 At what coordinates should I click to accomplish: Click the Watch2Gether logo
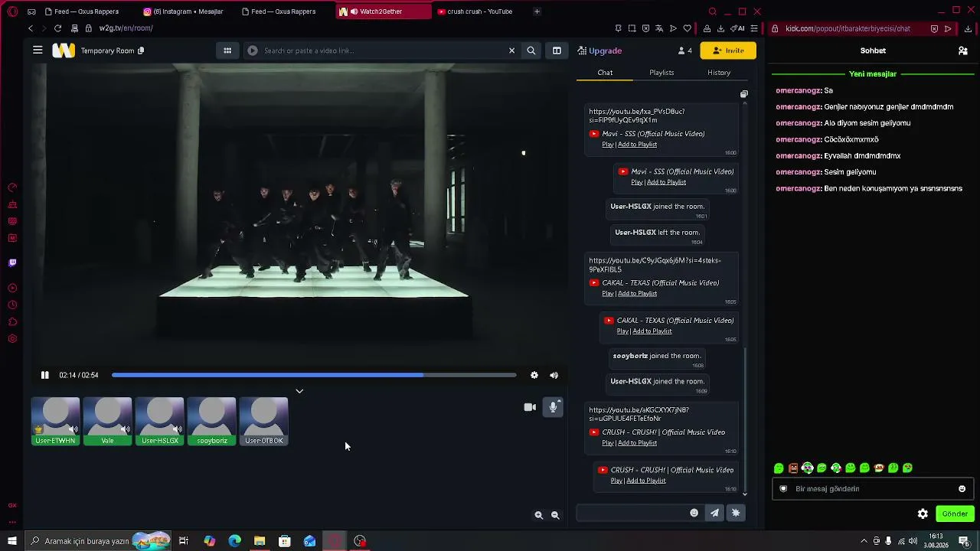coord(64,51)
